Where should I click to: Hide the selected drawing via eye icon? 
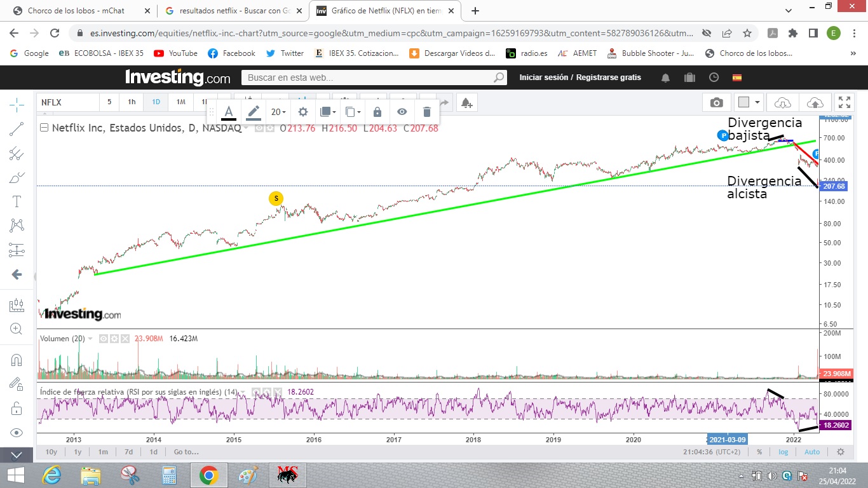pyautogui.click(x=402, y=112)
